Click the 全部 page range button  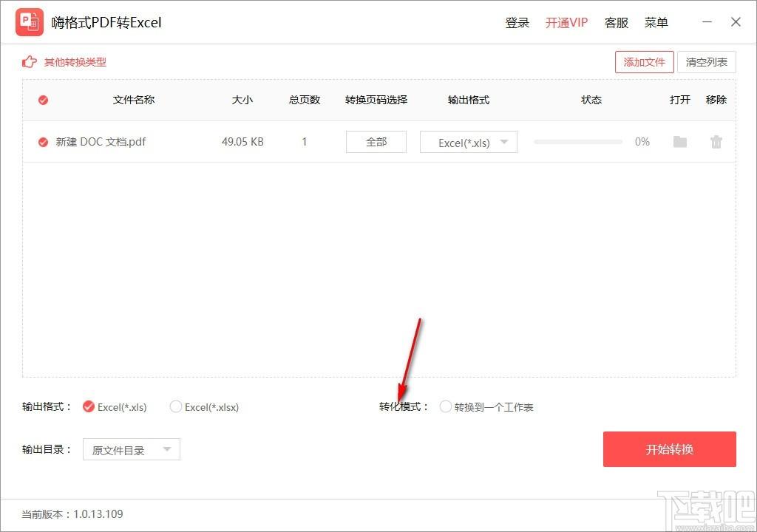[x=376, y=142]
